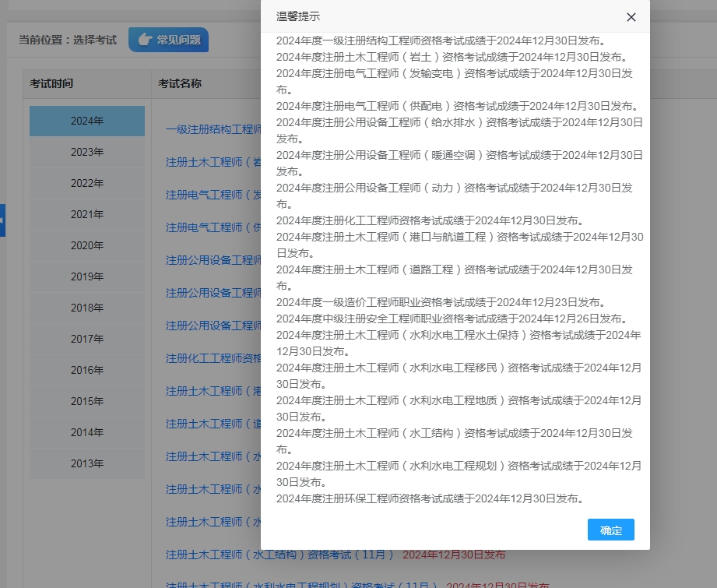Select the earliest year 2013年
The image size is (717, 588).
tap(86, 463)
